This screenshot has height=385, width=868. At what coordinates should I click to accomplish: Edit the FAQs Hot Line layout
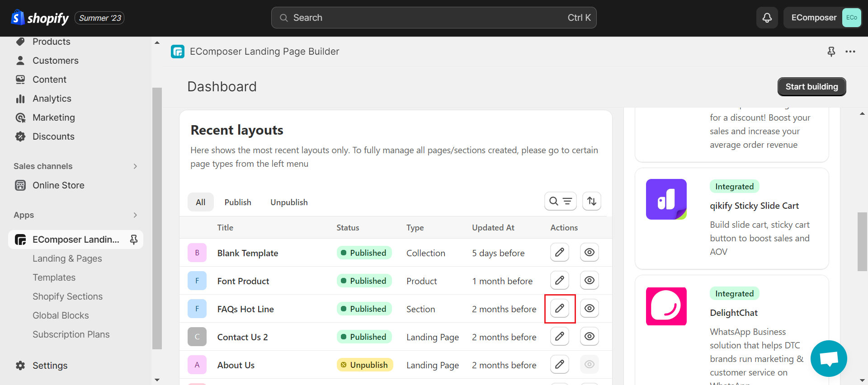tap(560, 308)
